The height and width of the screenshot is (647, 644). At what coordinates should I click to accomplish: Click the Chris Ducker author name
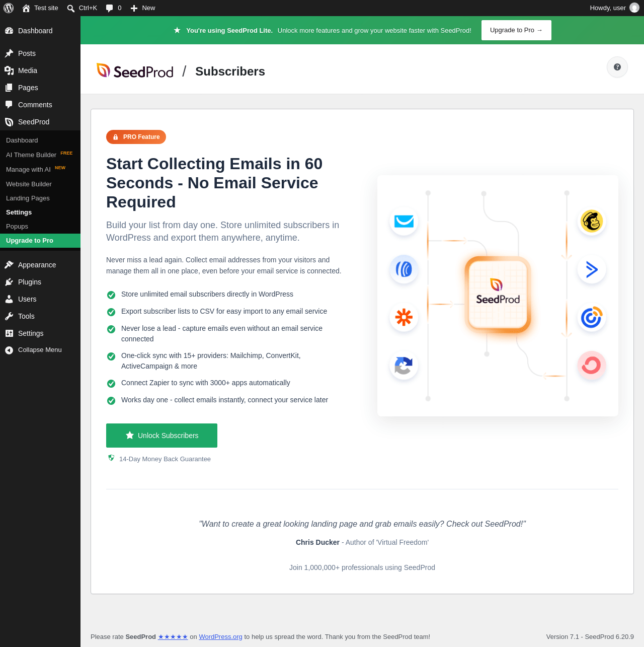317,542
